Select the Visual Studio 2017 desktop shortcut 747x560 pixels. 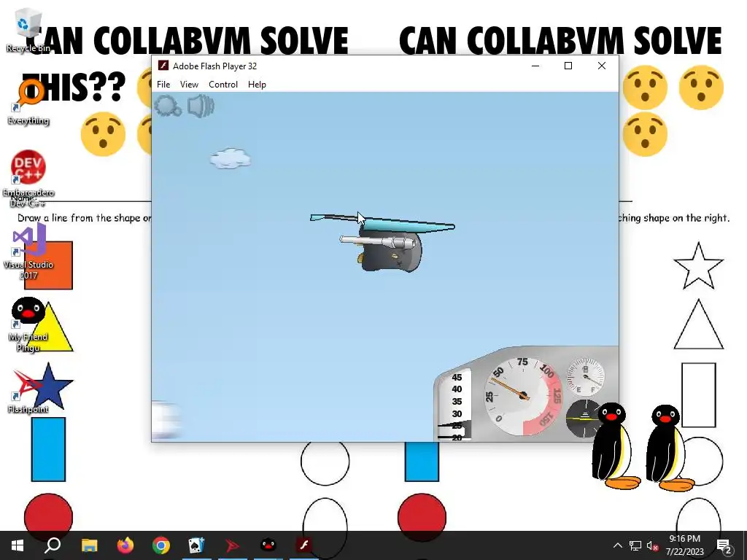[x=28, y=252]
